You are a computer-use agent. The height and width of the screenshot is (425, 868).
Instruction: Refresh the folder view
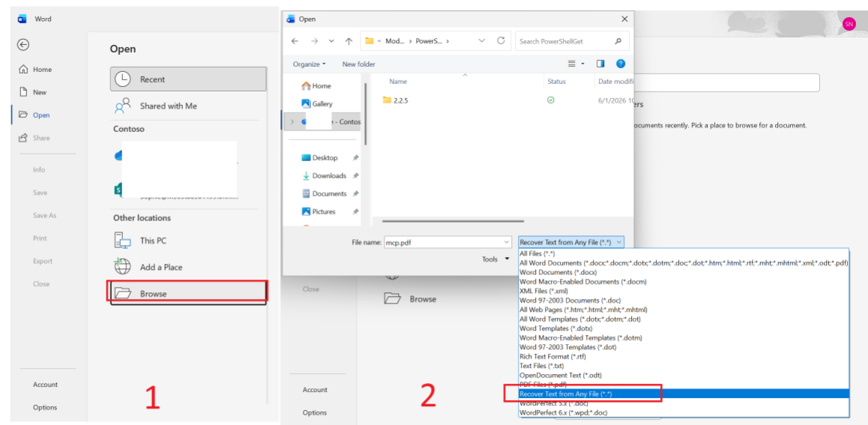pos(501,41)
